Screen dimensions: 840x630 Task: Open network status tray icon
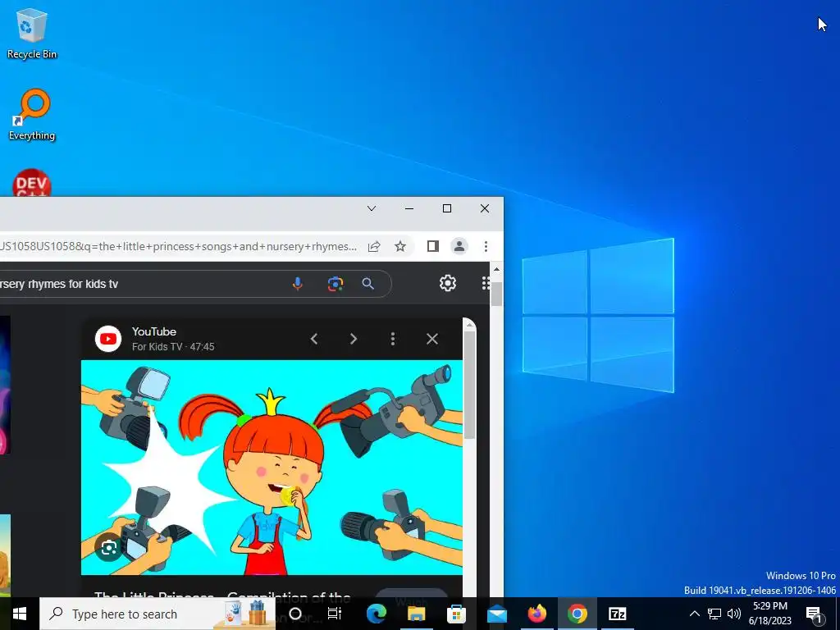click(714, 614)
